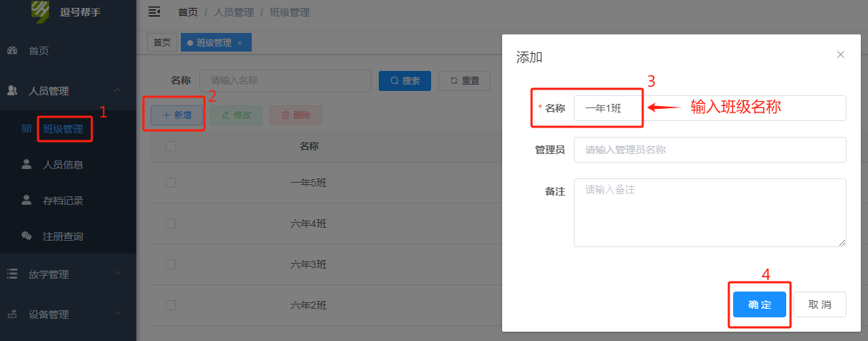
Task: Cancel the dialog with 取消
Action: click(x=820, y=304)
